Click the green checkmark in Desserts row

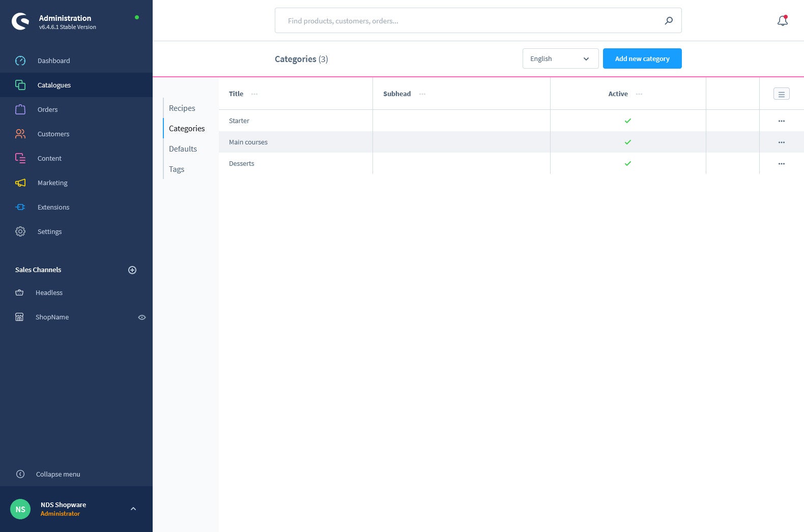(628, 163)
